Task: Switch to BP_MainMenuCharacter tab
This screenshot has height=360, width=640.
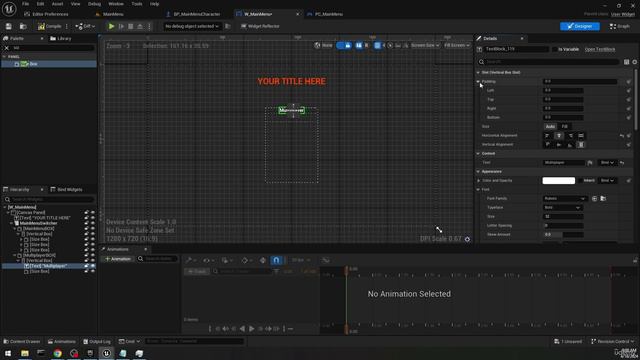Action: 197,14
